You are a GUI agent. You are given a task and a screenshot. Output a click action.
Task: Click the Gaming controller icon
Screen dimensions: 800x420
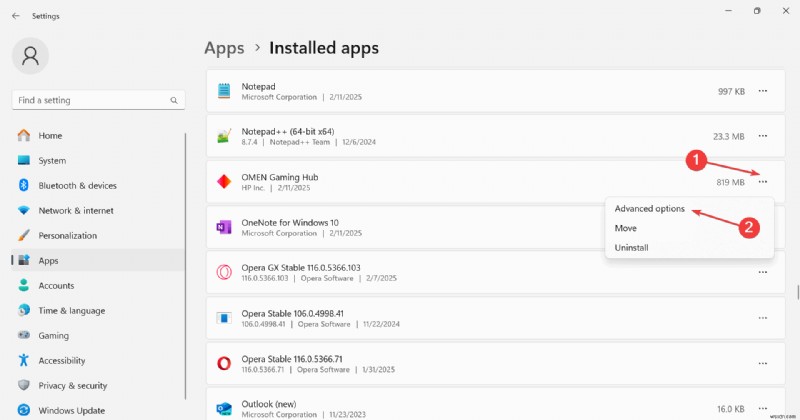[x=24, y=335]
